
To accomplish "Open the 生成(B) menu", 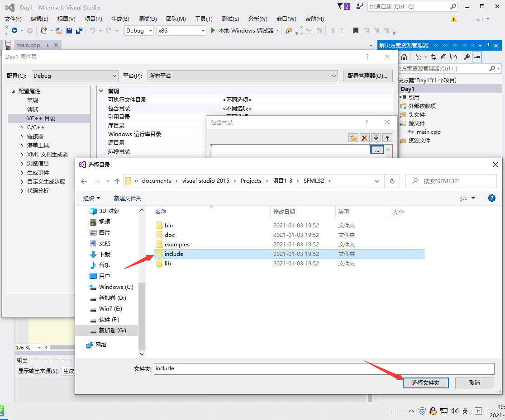I will coord(120,19).
